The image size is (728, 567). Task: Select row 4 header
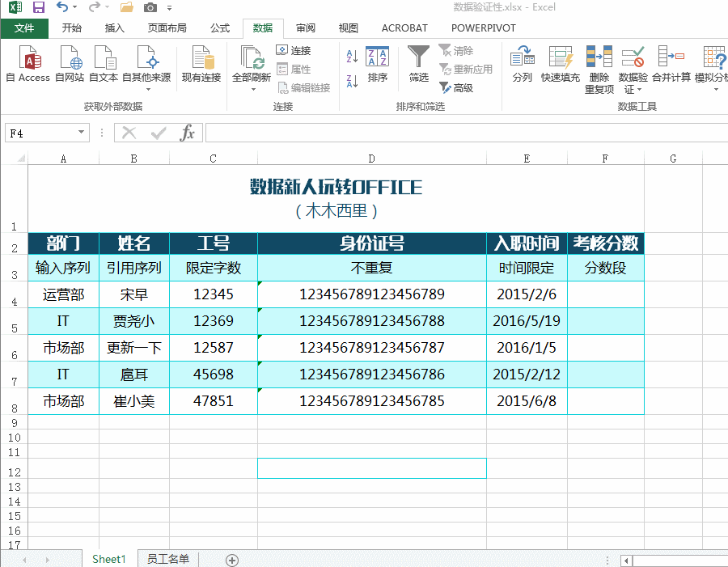(15, 294)
